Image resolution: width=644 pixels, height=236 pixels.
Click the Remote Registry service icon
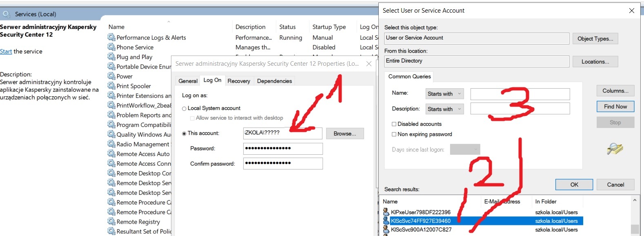[111, 222]
